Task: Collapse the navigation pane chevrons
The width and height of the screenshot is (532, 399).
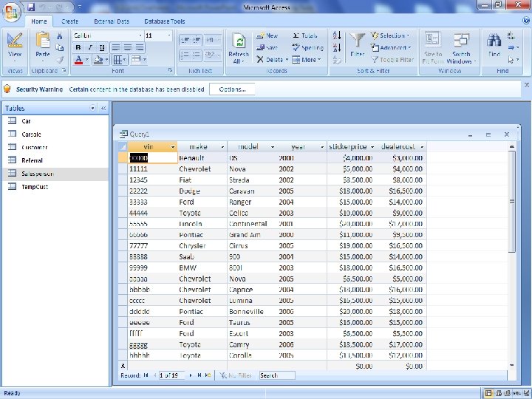Action: tap(103, 108)
